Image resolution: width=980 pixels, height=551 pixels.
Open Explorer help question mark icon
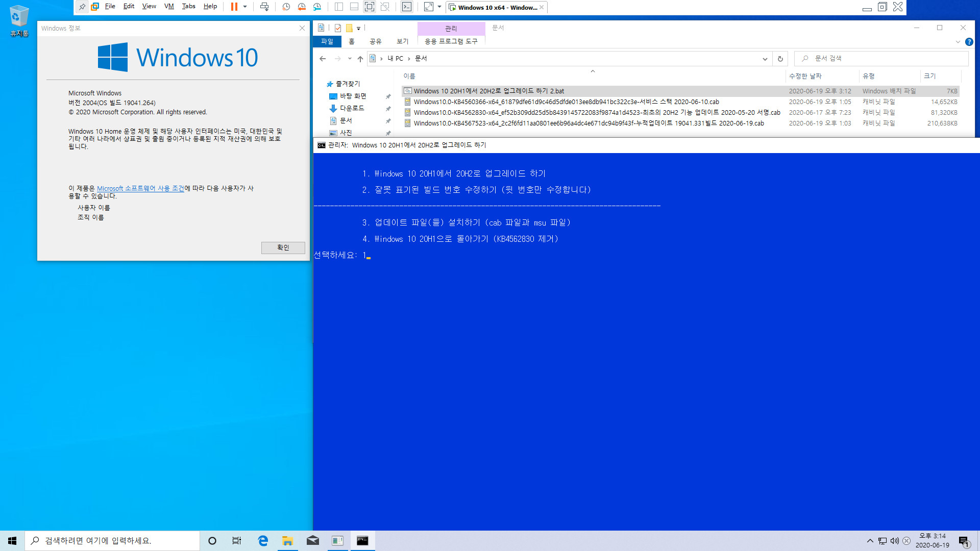[x=969, y=42]
